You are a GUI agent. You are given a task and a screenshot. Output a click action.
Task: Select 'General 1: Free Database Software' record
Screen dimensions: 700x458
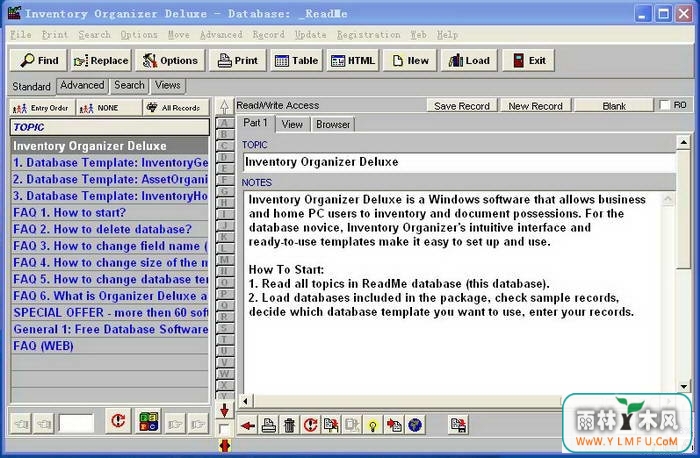coord(110,329)
